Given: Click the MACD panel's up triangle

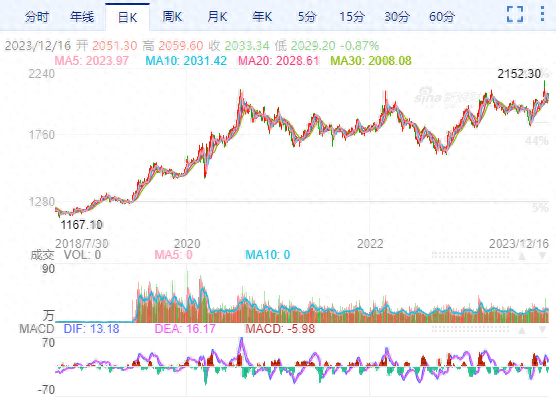Looking at the screenshot, I should click(522, 330).
